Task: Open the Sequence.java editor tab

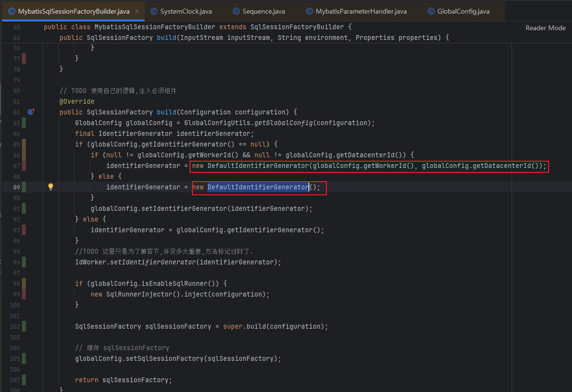Action: [x=264, y=11]
